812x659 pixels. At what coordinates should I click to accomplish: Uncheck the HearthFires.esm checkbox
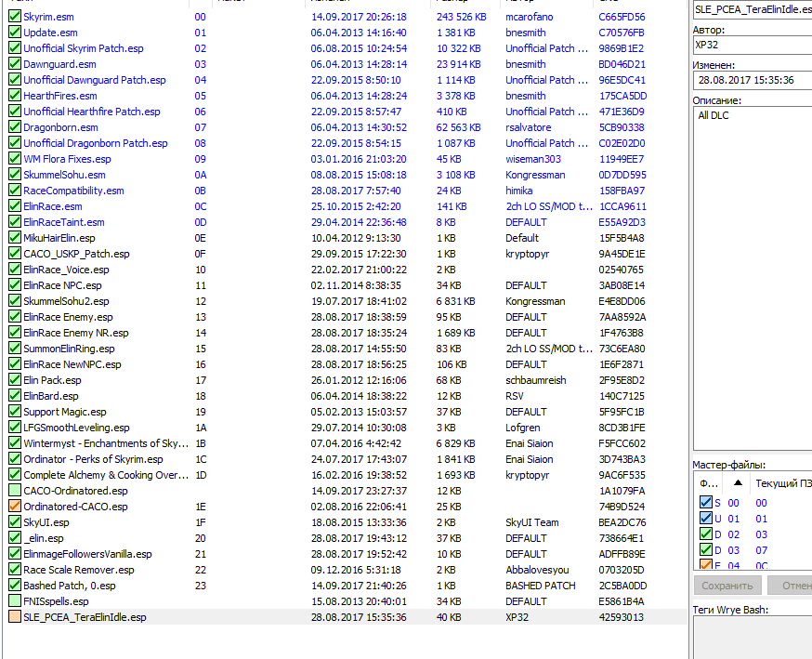click(15, 96)
